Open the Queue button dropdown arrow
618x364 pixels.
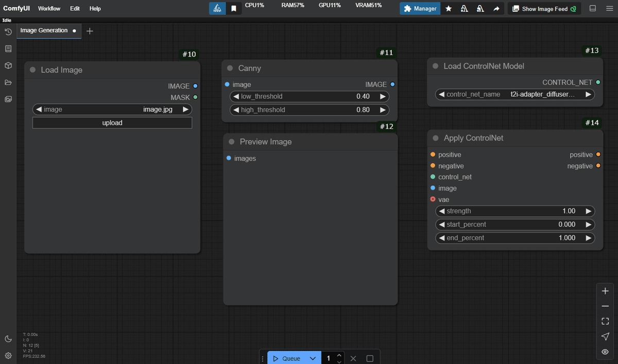tap(313, 358)
